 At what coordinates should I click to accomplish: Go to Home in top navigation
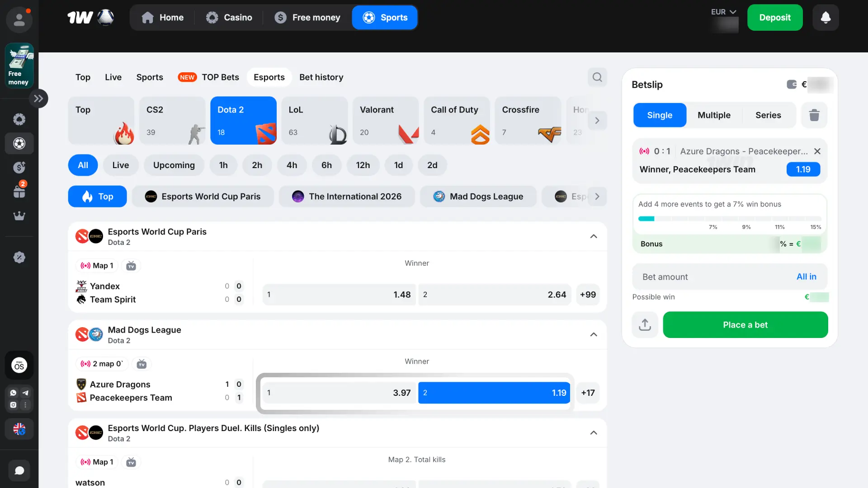click(x=162, y=18)
